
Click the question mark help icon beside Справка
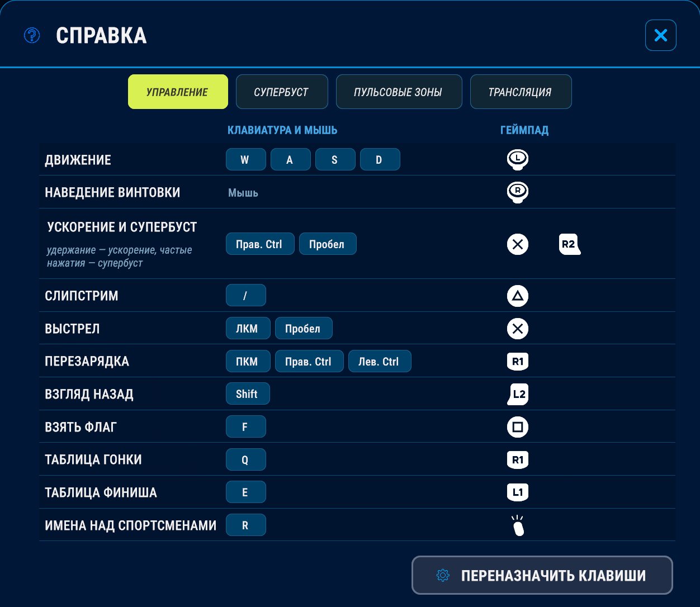pyautogui.click(x=32, y=35)
